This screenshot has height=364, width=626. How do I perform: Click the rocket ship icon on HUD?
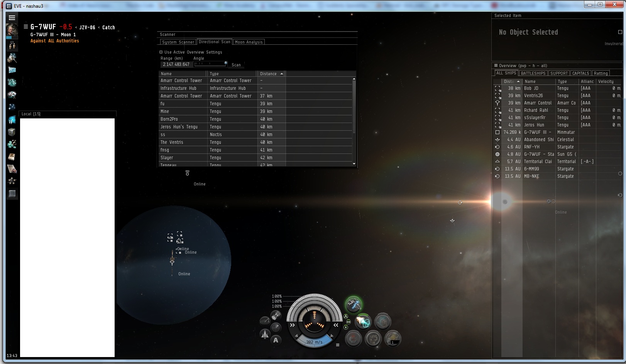[x=265, y=334]
